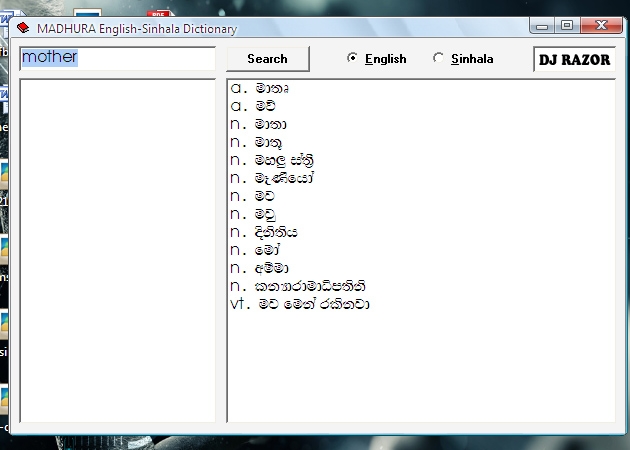Select the result "n. දිනිතිය"
Image resolution: width=630 pixels, height=450 pixels.
coord(265,232)
